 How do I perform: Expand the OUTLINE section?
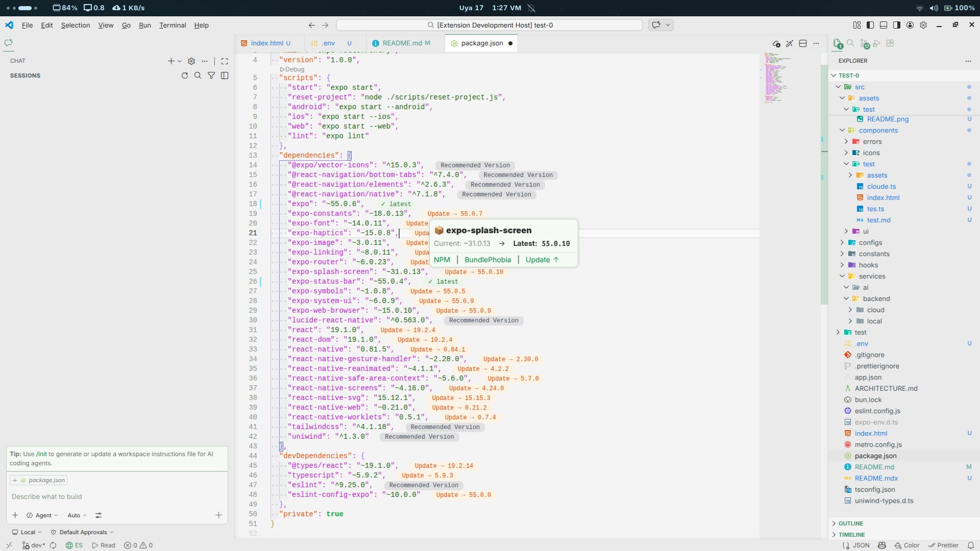[x=850, y=523]
